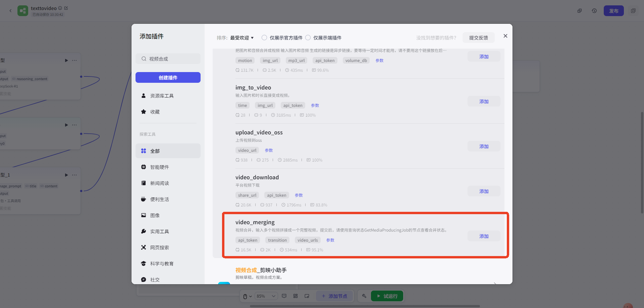Open 资源库工具 in sidebar
The image size is (644, 308).
click(162, 96)
